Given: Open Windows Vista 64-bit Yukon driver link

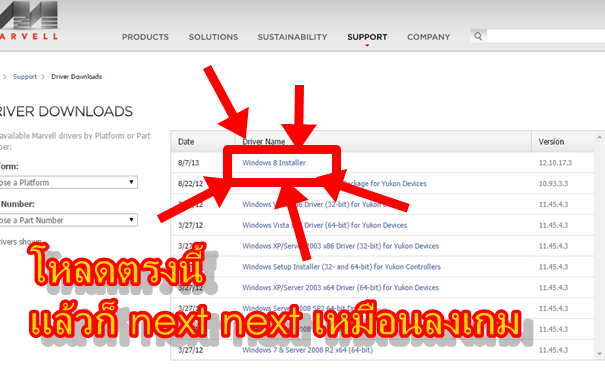Looking at the screenshot, I should 324,225.
